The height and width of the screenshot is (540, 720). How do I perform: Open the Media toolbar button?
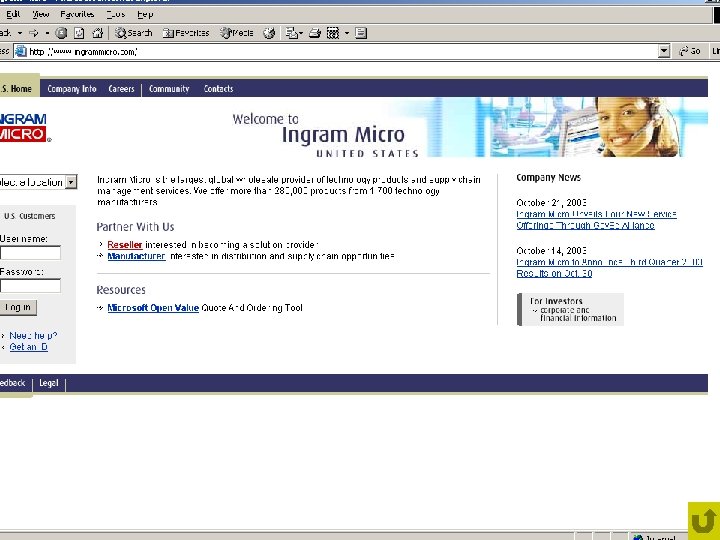(x=236, y=33)
